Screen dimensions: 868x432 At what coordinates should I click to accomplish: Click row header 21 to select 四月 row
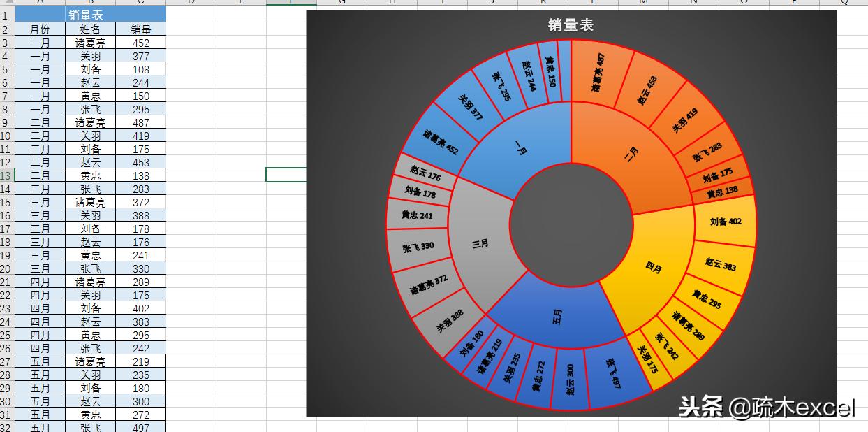pos(8,282)
